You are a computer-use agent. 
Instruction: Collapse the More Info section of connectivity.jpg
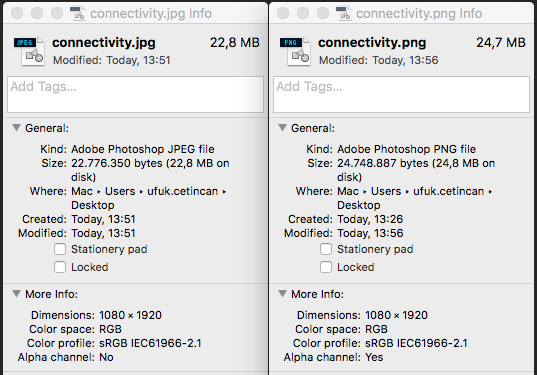click(16, 294)
